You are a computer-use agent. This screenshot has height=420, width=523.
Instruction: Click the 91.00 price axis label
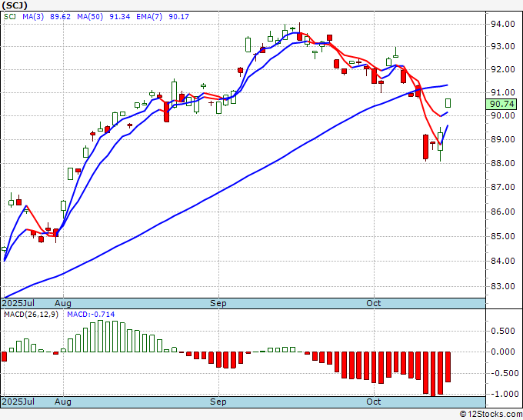tap(502, 92)
